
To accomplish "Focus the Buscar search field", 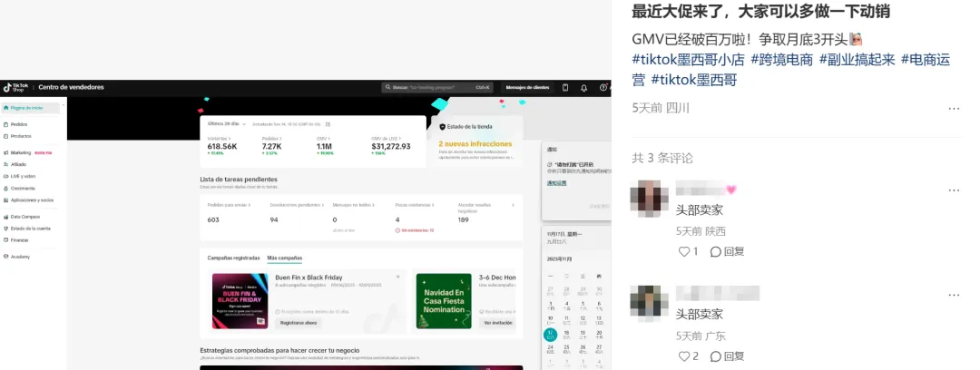I will point(437,87).
